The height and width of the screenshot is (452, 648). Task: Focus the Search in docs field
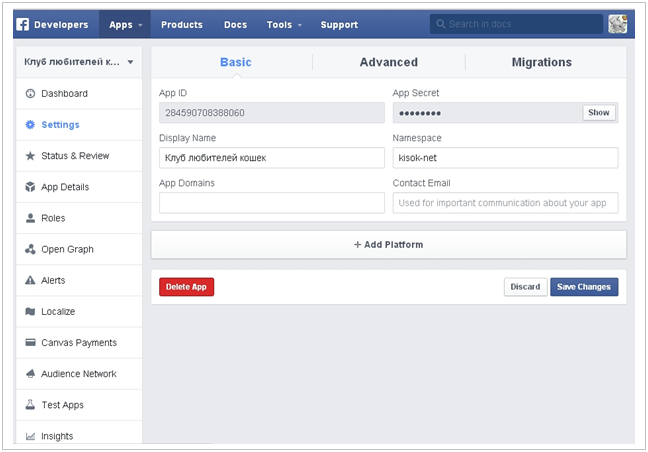tap(517, 24)
